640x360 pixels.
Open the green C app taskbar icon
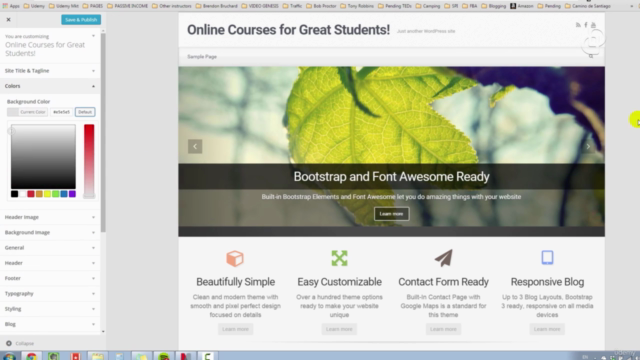pyautogui.click(x=207, y=356)
